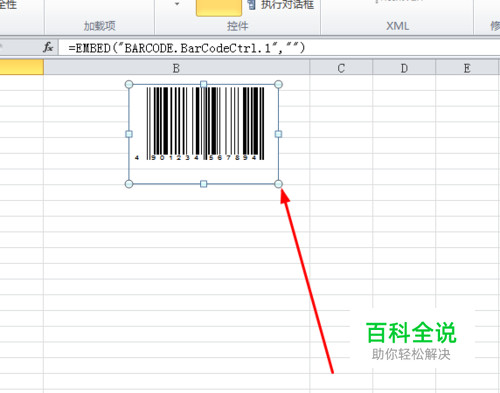Viewport: 500px width, 393px height.
Task: Click the 控件 group label
Action: [x=238, y=26]
